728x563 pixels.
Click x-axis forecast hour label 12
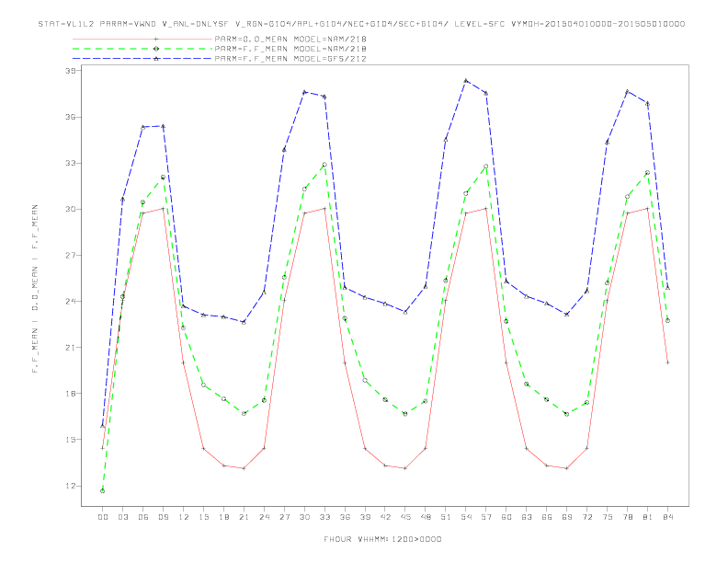tap(184, 517)
